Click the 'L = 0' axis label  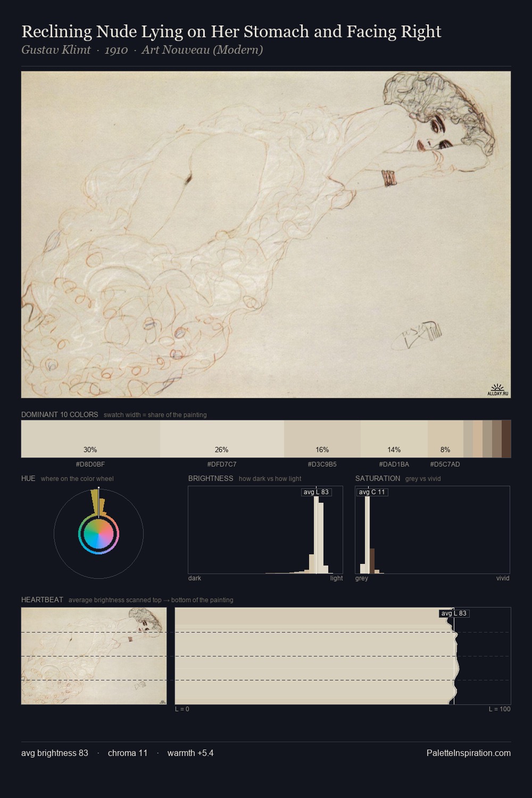(x=182, y=709)
